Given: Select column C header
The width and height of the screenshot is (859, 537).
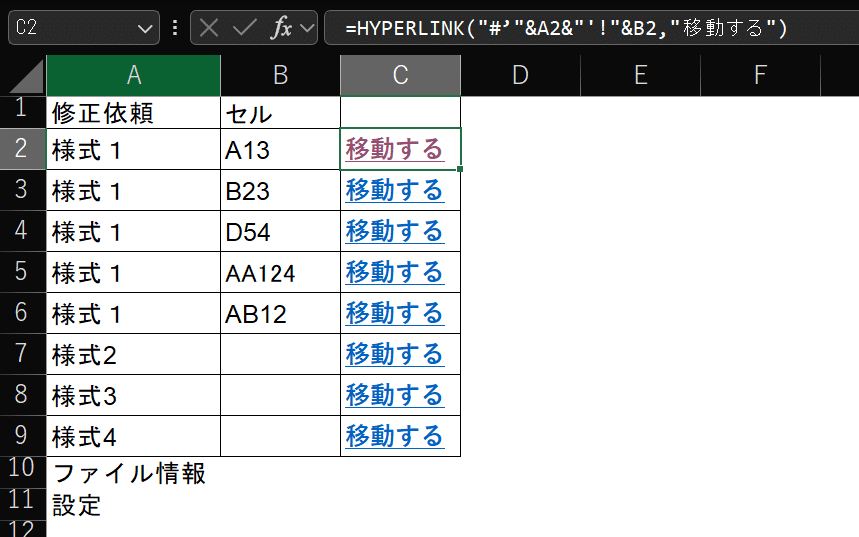Looking at the screenshot, I should 400,76.
